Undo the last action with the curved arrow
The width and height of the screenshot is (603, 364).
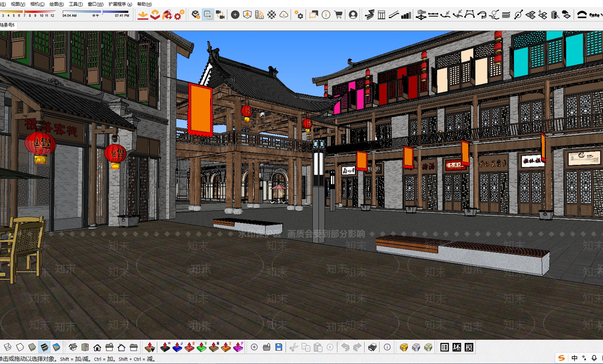coord(345,347)
